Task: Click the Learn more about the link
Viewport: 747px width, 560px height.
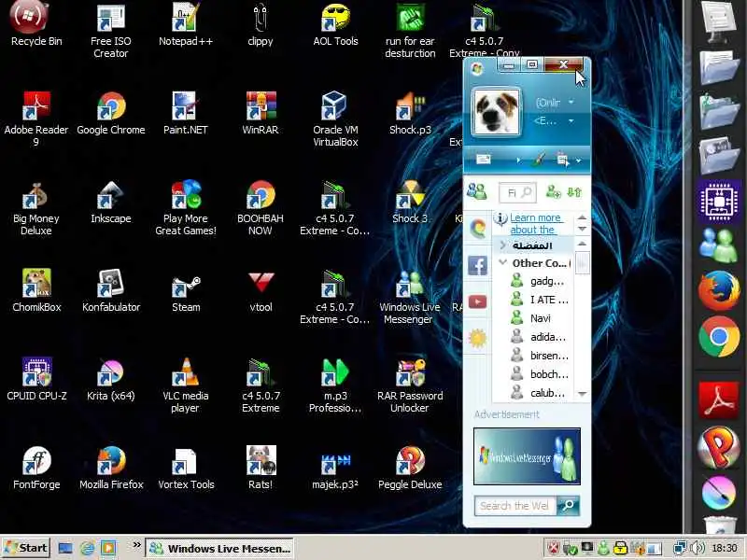Action: coord(535,223)
